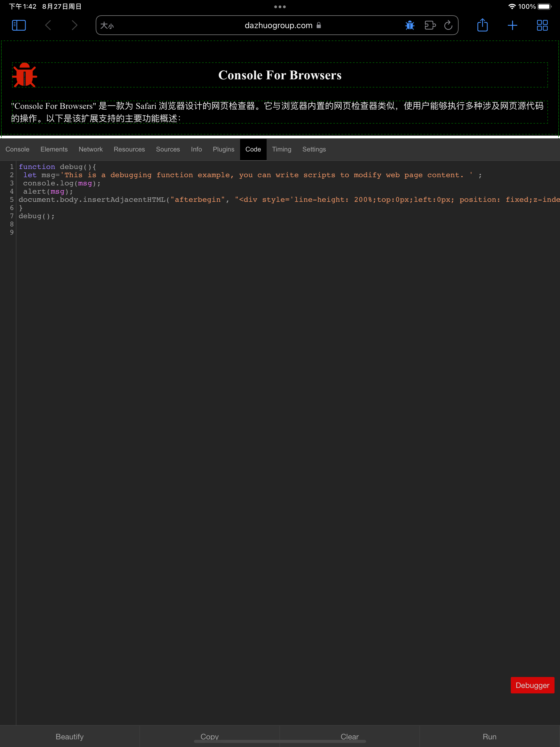Click the 'alert(msg);' line
Image resolution: width=560 pixels, height=747 pixels.
click(48, 191)
